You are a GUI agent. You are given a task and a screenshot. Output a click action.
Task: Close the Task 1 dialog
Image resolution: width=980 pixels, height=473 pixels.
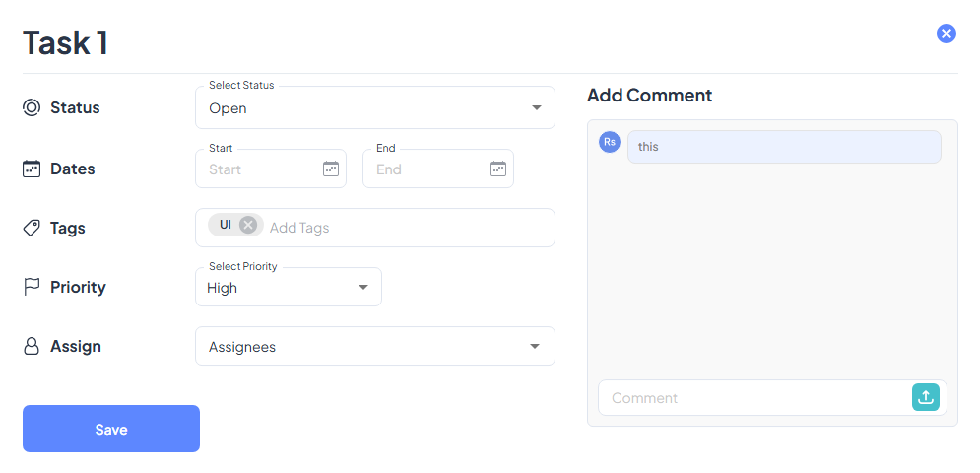coord(947,34)
